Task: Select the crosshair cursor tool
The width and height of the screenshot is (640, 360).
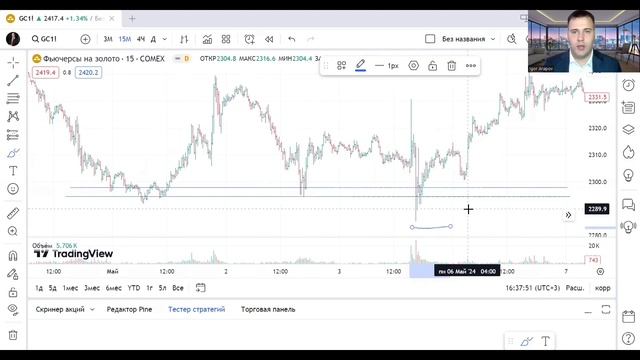Action: [13, 62]
